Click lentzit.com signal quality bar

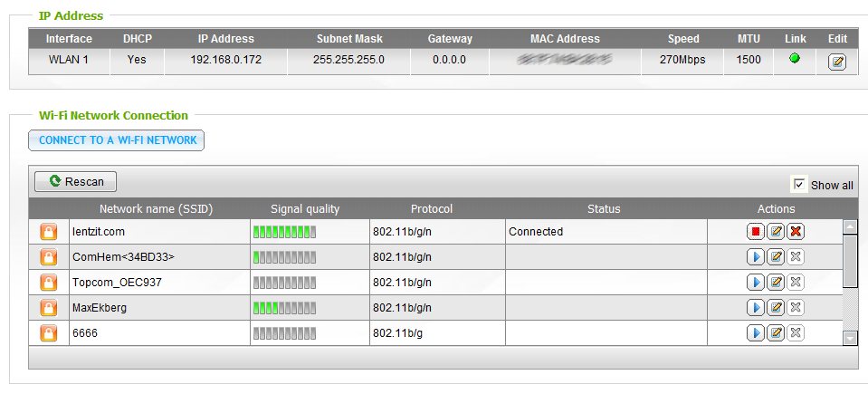point(285,232)
